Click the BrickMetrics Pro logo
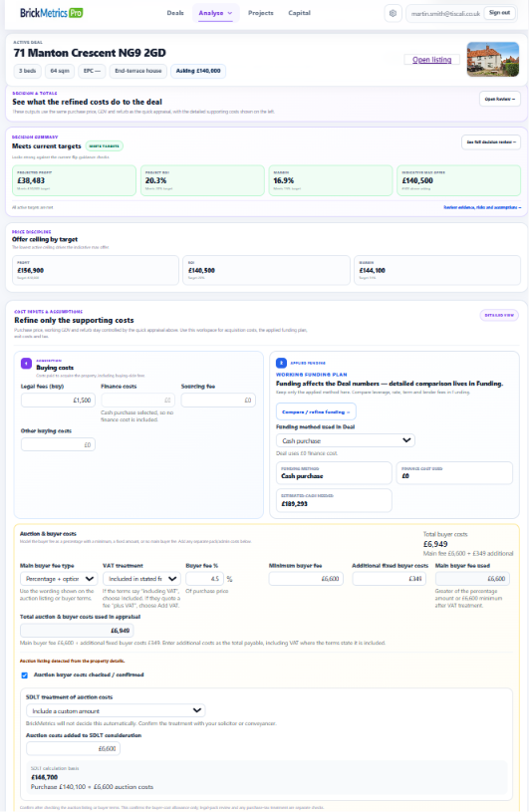 coord(51,13)
